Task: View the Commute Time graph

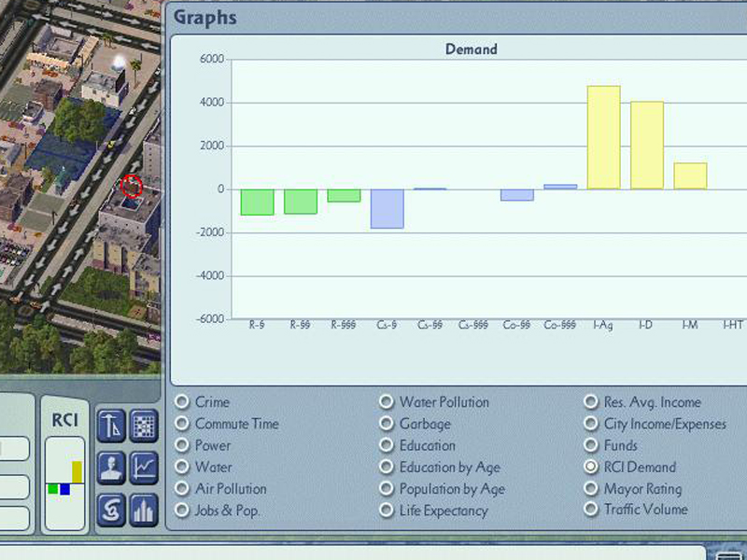Action: [183, 424]
